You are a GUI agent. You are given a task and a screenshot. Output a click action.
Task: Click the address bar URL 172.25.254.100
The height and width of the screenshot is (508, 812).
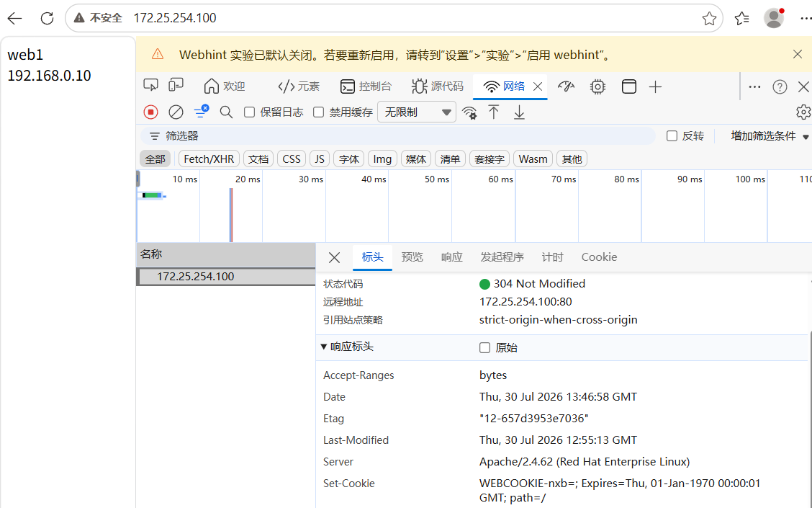pos(175,18)
